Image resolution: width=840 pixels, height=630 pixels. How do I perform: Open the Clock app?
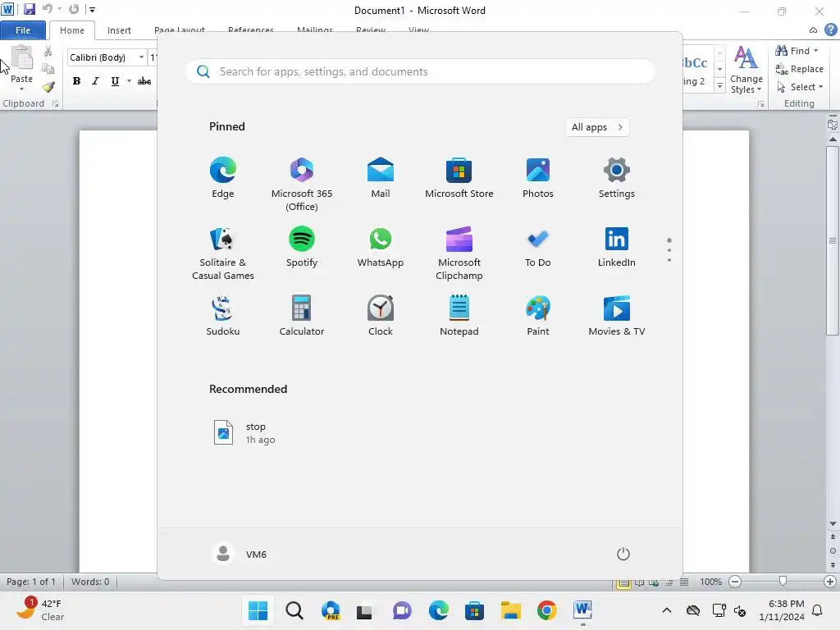click(381, 316)
